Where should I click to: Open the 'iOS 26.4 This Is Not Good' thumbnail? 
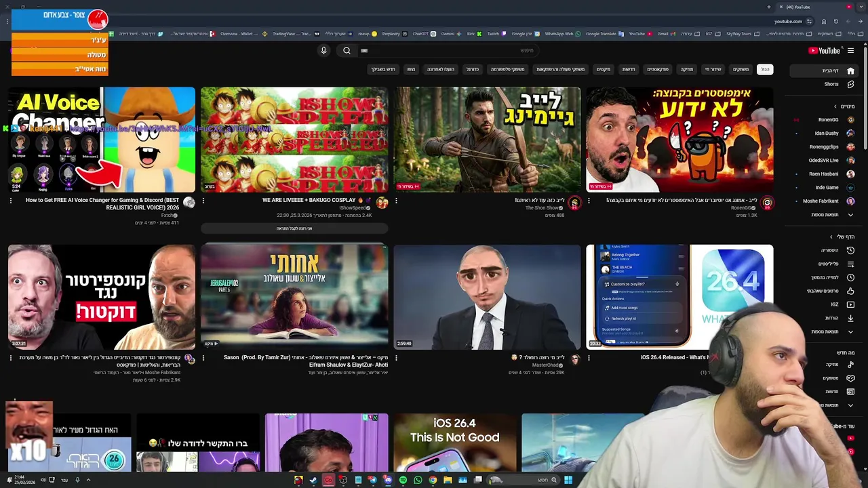click(454, 442)
